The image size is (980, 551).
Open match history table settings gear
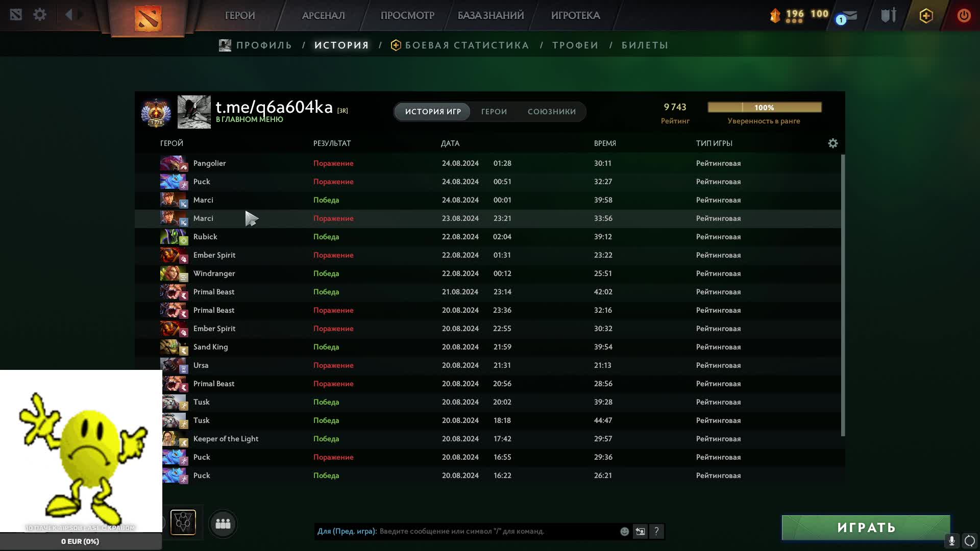833,143
